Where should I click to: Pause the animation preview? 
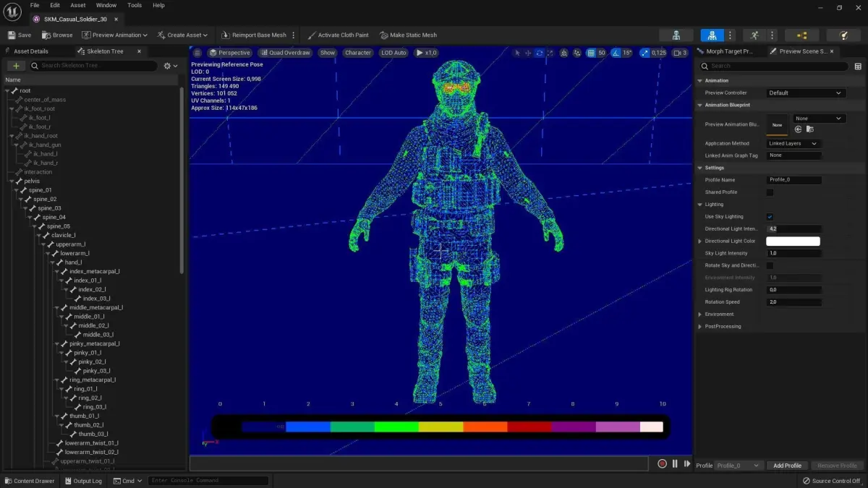[675, 464]
